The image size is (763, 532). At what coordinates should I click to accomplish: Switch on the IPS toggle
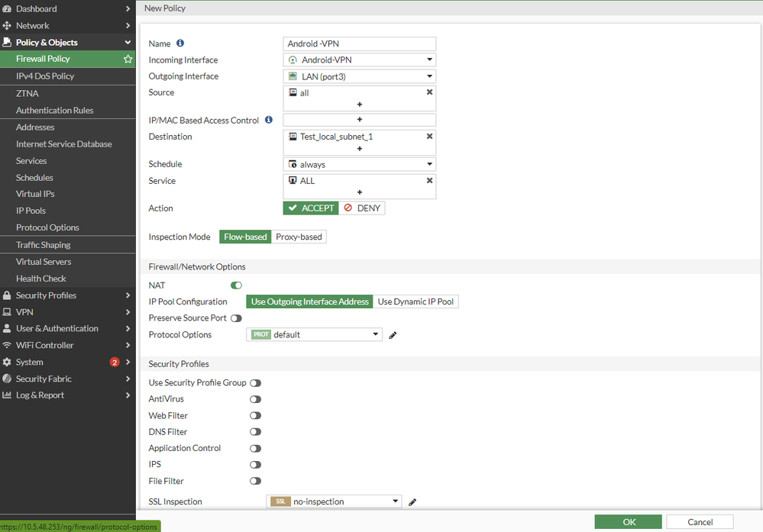tap(255, 464)
